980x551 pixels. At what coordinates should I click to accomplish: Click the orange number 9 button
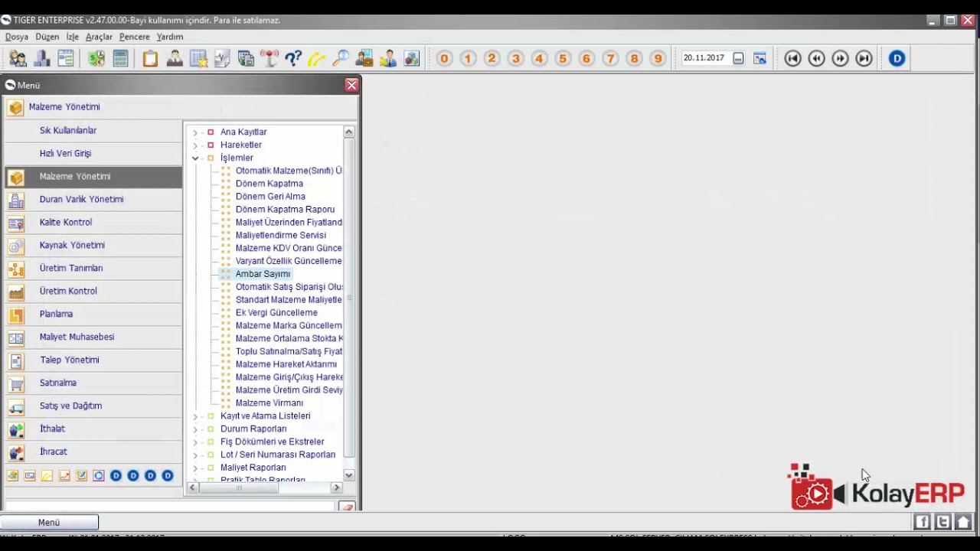(x=658, y=58)
